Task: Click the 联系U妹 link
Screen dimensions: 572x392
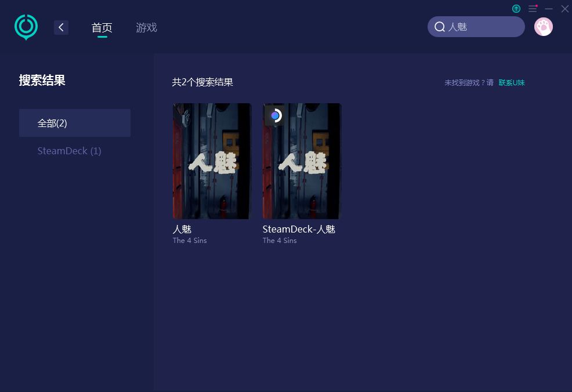Action: coord(512,83)
